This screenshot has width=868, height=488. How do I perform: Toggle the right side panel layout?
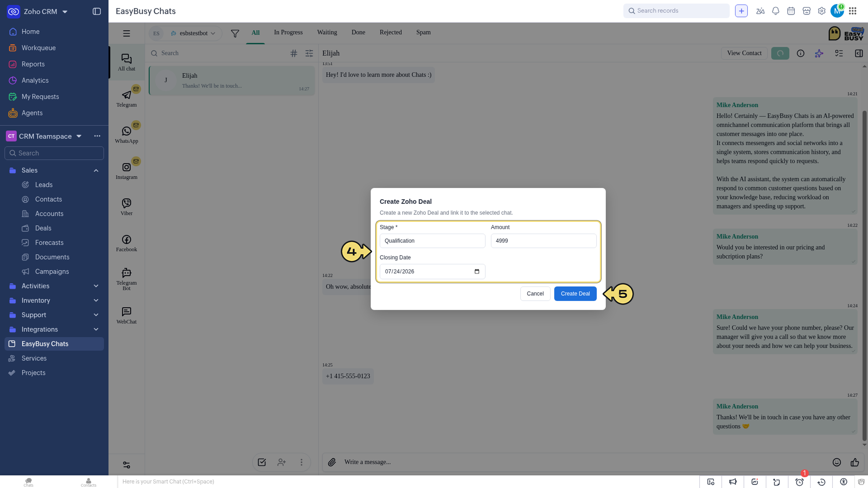pos(859,53)
